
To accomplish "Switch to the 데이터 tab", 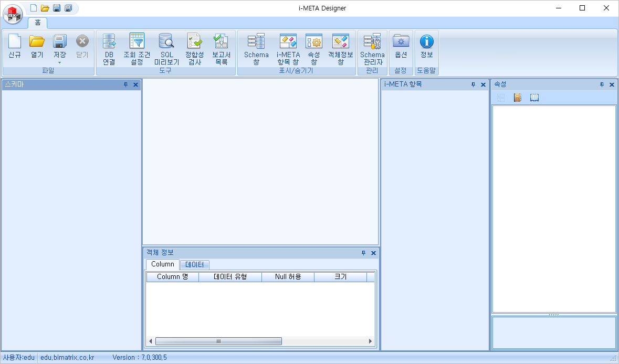I will 195,265.
